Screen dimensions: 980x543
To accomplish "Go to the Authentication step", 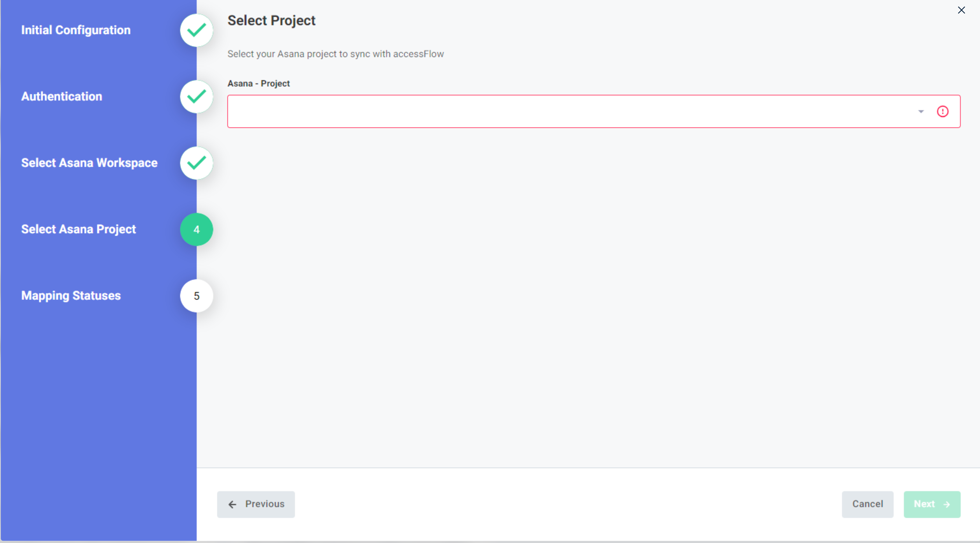I will point(61,96).
